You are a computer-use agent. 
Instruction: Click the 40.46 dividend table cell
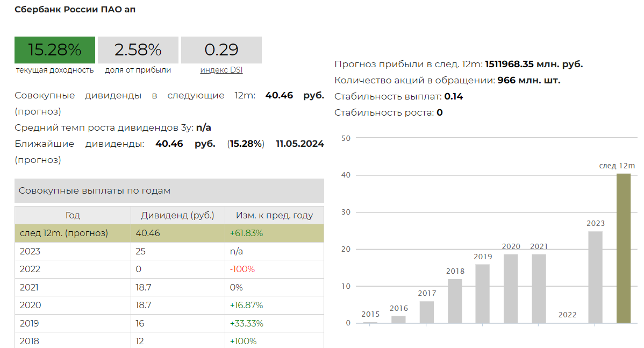pos(178,233)
